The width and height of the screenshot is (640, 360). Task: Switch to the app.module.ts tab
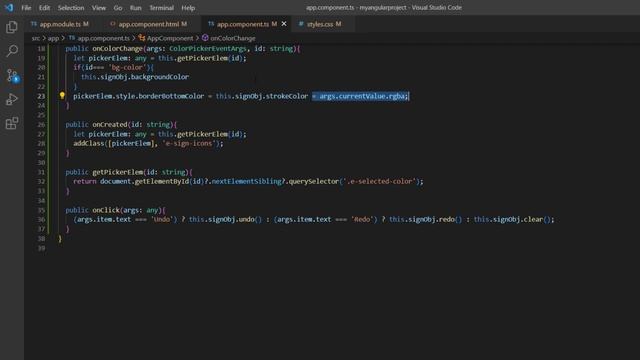click(x=60, y=24)
